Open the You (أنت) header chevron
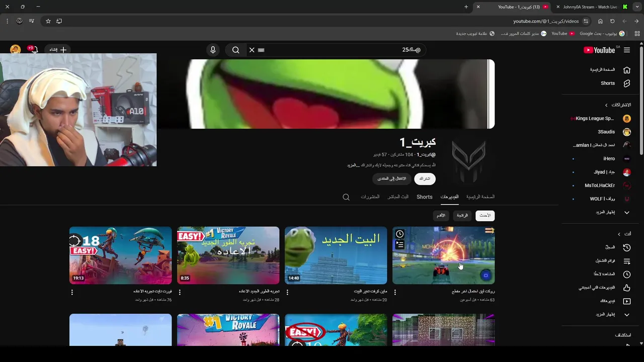Viewport: 644px width, 362px height. pyautogui.click(x=619, y=234)
